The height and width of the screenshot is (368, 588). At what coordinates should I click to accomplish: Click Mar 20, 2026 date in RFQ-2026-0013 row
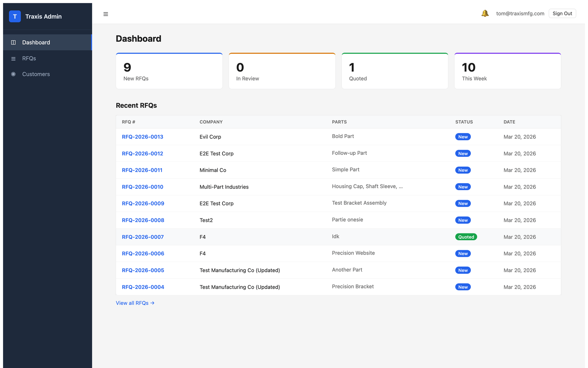pos(519,137)
